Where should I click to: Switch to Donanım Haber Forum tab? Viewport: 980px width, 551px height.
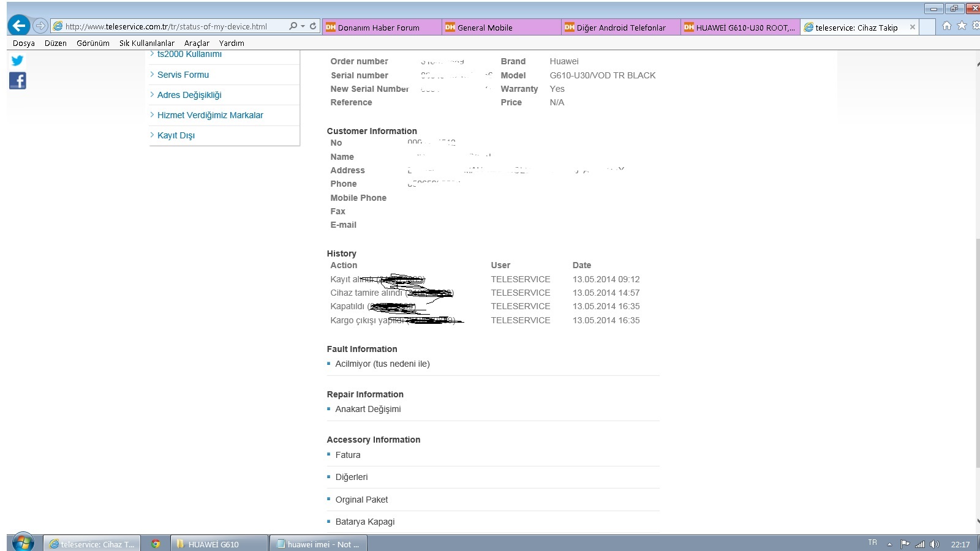(x=382, y=27)
